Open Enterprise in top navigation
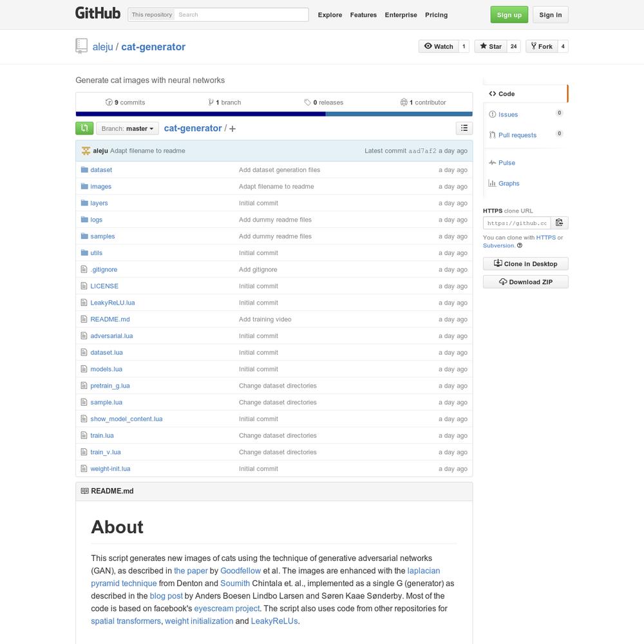This screenshot has width=644, height=644. (401, 15)
